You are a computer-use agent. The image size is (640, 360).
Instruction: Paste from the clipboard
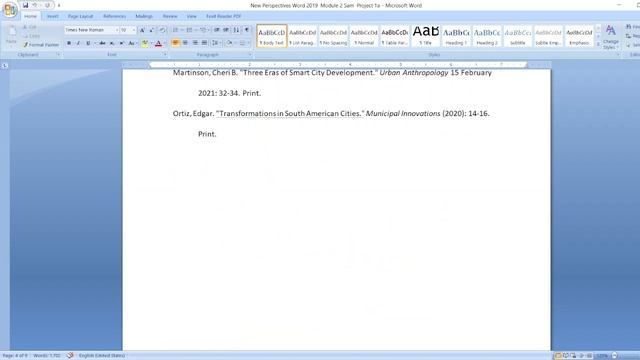point(11,36)
